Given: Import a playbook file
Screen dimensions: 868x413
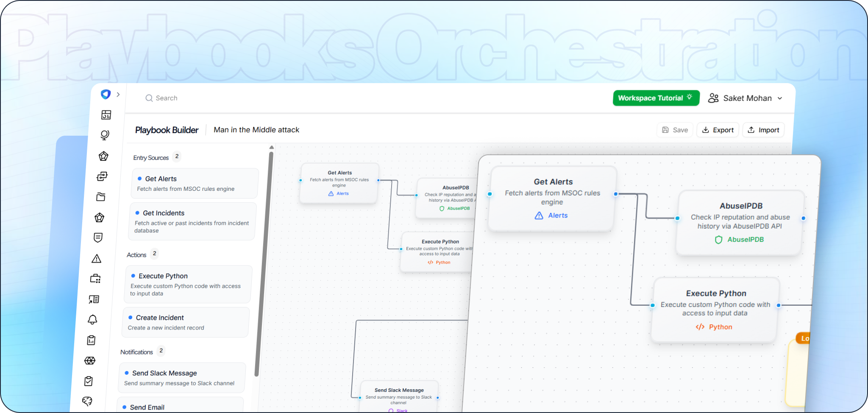Looking at the screenshot, I should [x=763, y=130].
